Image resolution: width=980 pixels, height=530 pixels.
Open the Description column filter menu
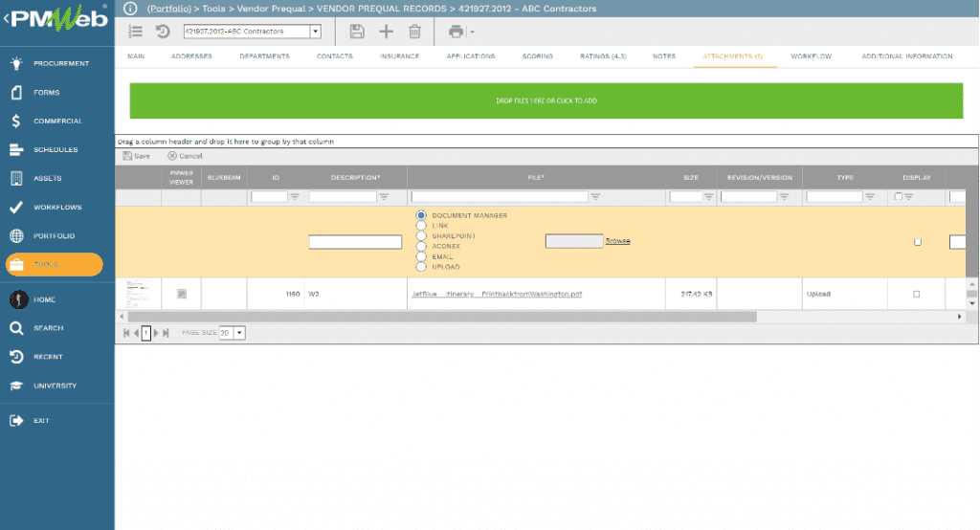pyautogui.click(x=384, y=197)
